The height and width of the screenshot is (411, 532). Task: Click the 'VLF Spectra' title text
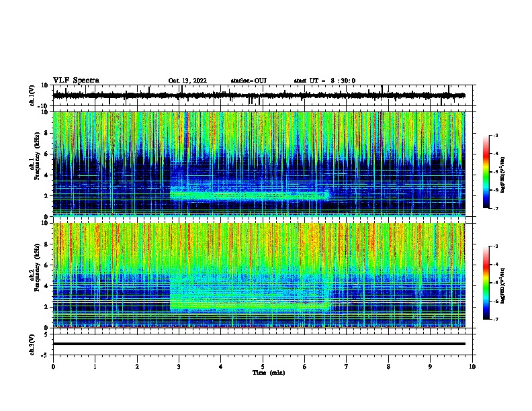tap(76, 81)
